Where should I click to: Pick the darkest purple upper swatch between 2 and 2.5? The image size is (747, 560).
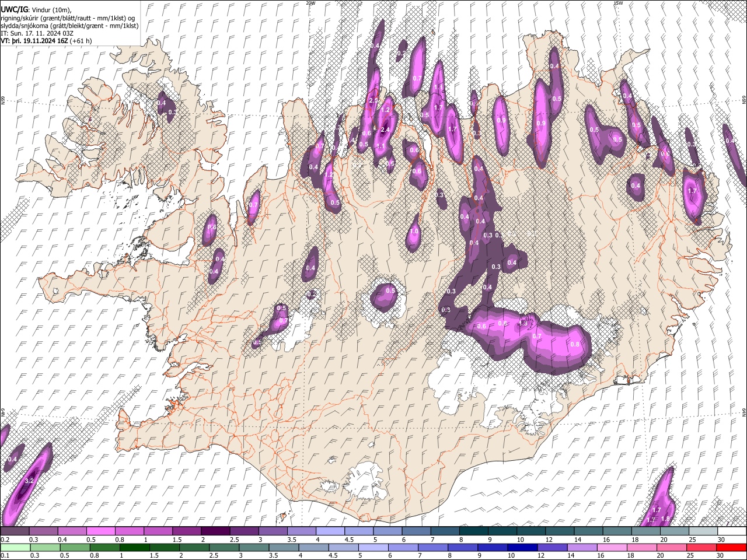(x=215, y=531)
